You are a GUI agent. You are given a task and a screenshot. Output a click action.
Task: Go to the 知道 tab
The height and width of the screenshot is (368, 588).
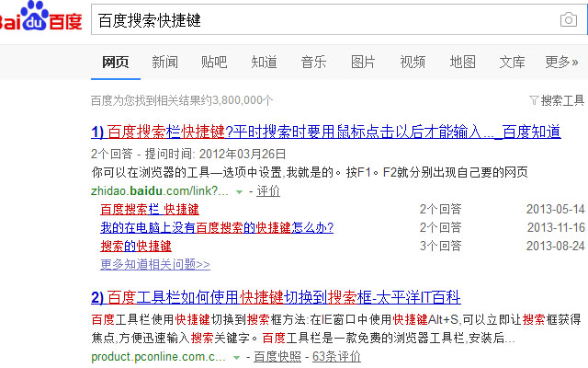click(264, 62)
